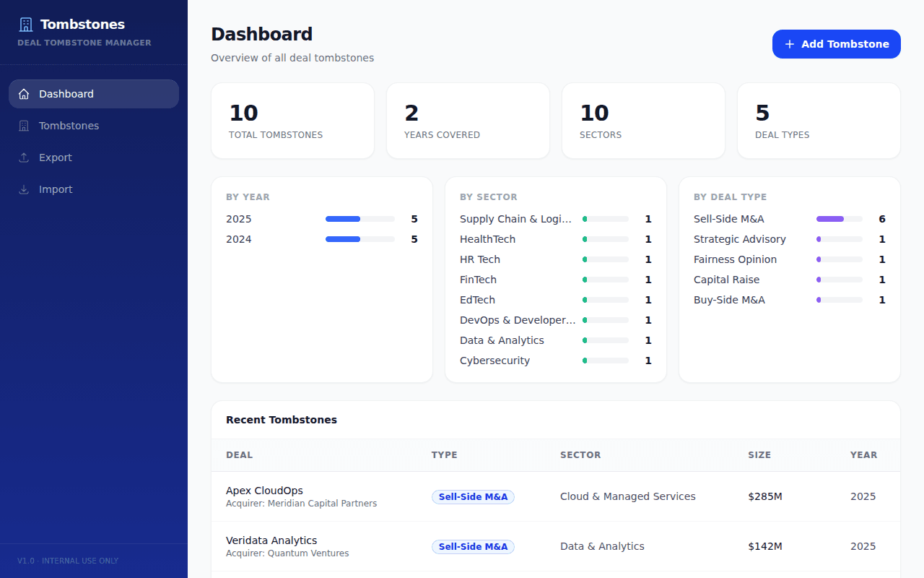Screen dimensions: 924x578
Task: Click the Recent Tombstones heading
Action: tap(282, 420)
